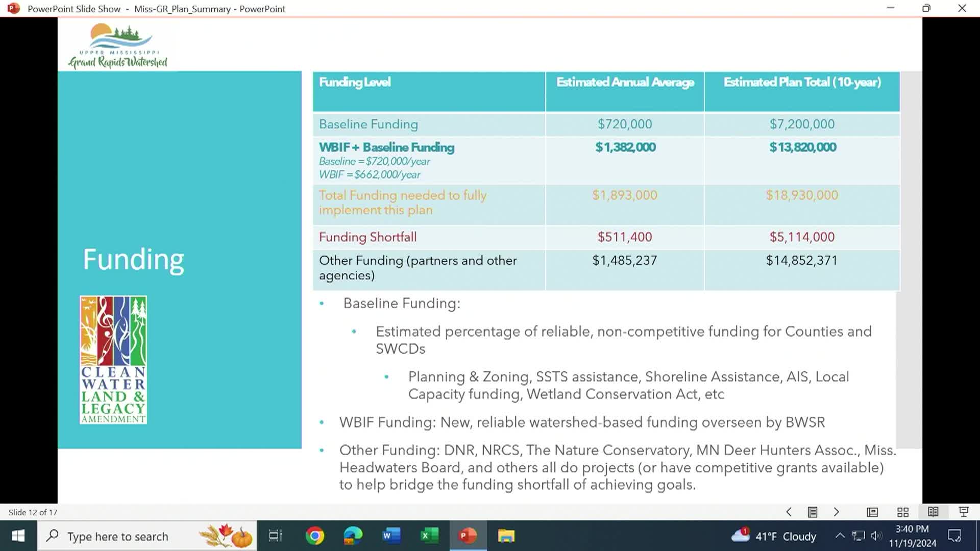The image size is (980, 551).
Task: Click Baseline Funding row label
Action: [369, 124]
